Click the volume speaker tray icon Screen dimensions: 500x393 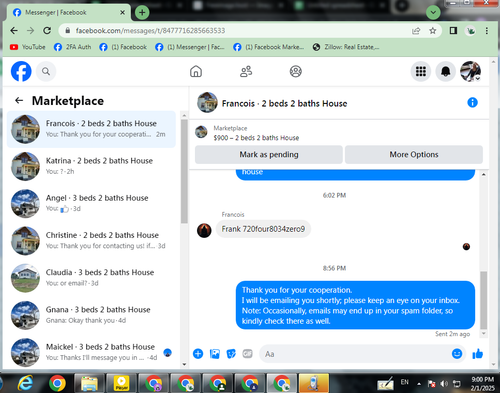(444, 384)
